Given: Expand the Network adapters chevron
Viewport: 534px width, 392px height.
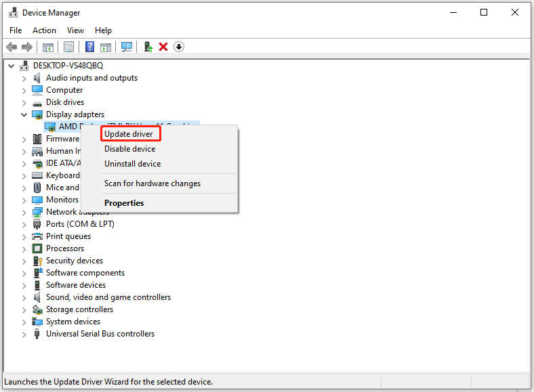Looking at the screenshot, I should tap(24, 213).
